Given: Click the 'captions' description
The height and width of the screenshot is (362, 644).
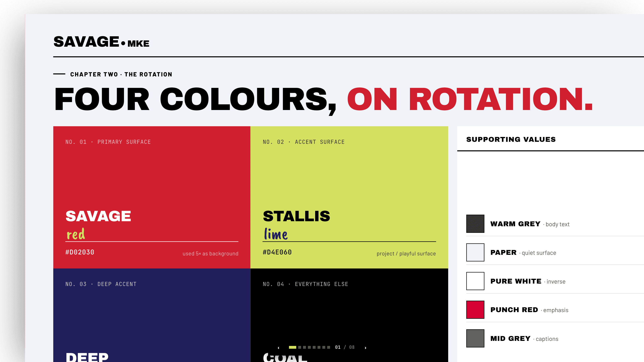Looking at the screenshot, I should [547, 339].
